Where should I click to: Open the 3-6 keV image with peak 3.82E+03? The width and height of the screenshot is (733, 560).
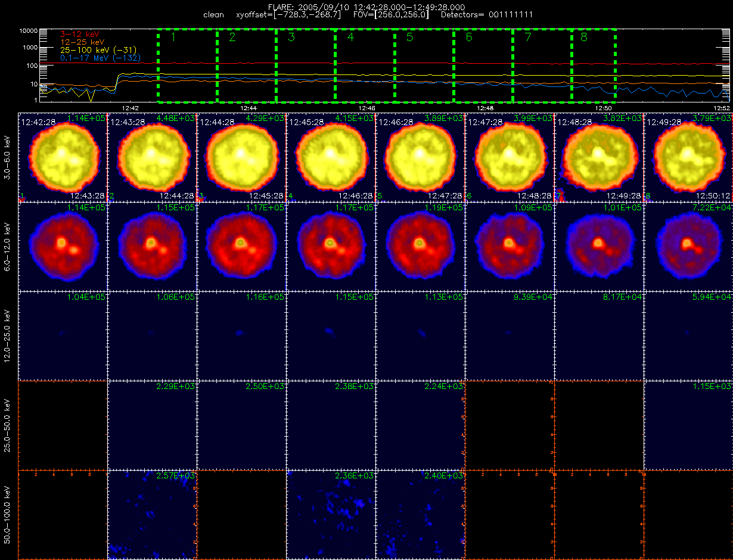pyautogui.click(x=599, y=157)
